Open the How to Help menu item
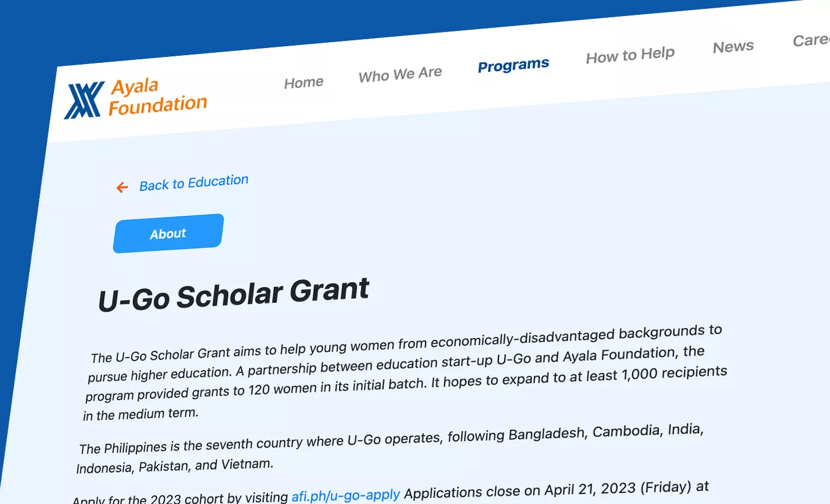This screenshot has width=830, height=504. (x=630, y=54)
